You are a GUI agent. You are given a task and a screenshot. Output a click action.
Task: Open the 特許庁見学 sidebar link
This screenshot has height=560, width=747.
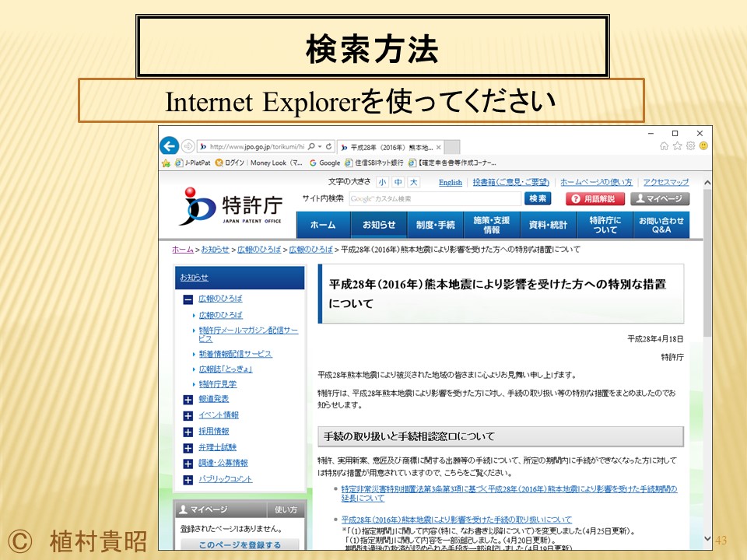[217, 383]
